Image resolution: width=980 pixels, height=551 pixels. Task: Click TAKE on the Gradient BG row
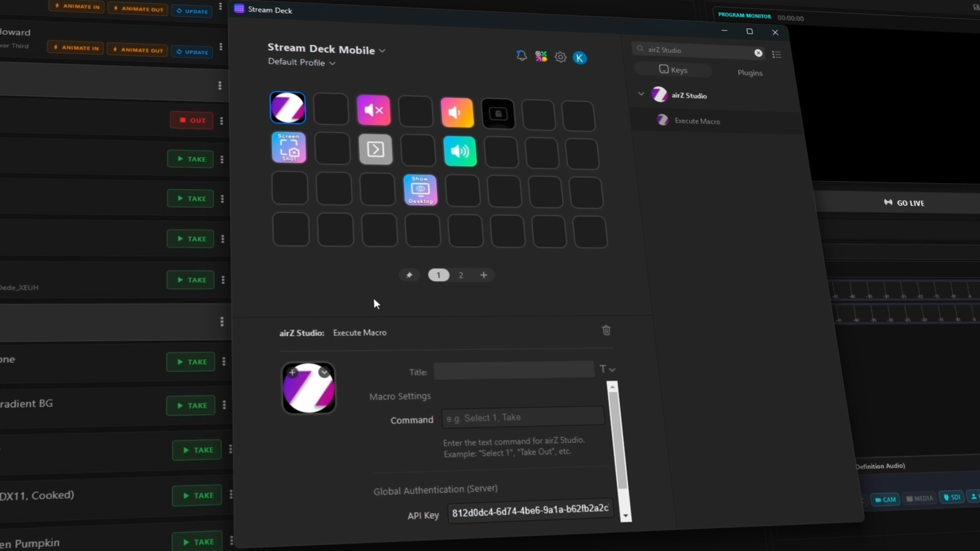[191, 406]
